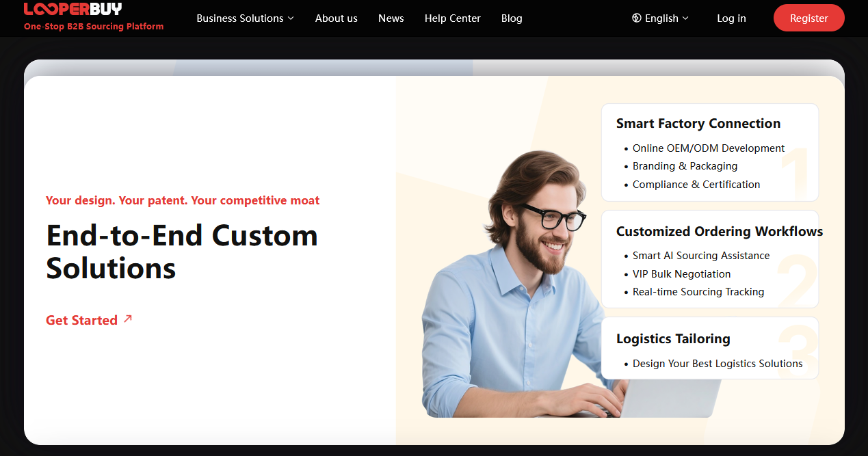Open the English language dropdown

click(660, 18)
